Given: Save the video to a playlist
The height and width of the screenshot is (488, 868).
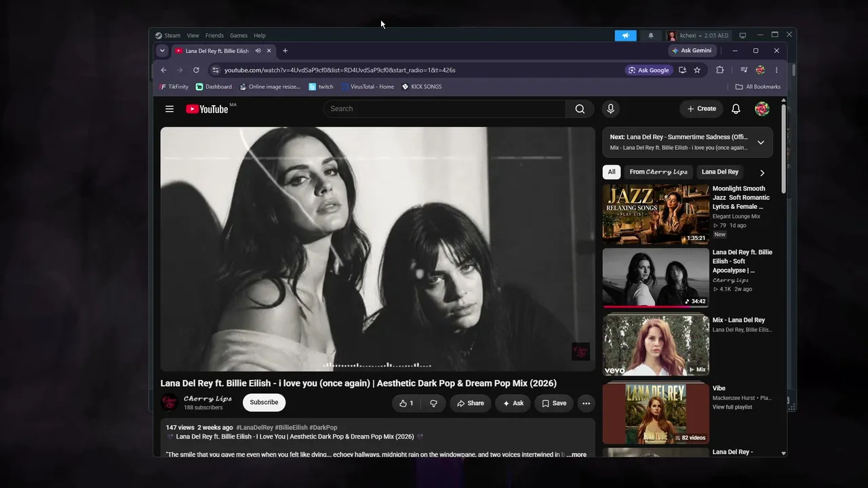Looking at the screenshot, I should (554, 403).
